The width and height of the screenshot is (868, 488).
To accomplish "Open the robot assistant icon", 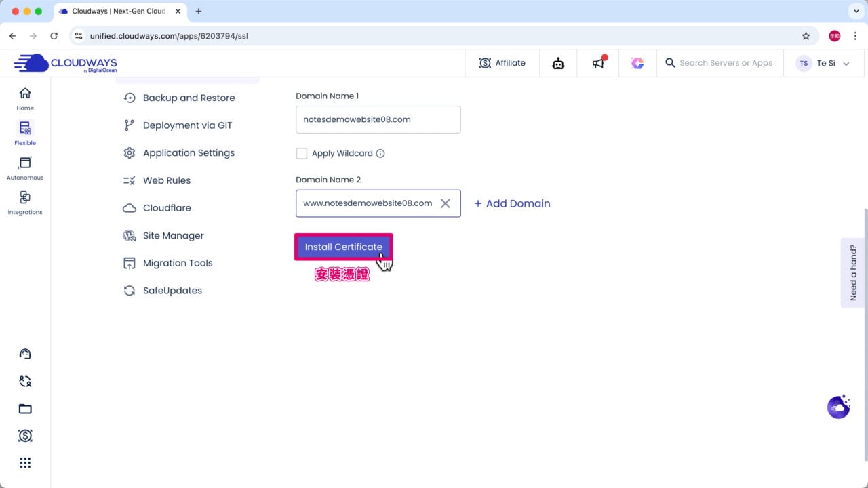I will pyautogui.click(x=557, y=63).
